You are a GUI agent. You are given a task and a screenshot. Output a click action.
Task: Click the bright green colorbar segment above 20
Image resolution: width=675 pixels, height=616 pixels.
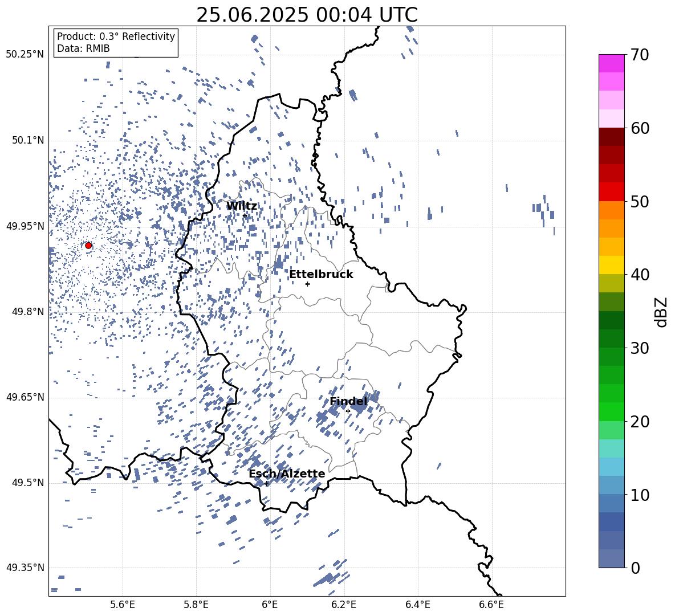[x=612, y=411]
